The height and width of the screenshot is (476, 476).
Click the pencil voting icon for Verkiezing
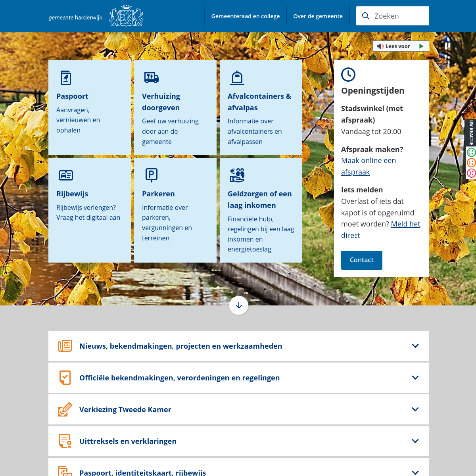(65, 409)
